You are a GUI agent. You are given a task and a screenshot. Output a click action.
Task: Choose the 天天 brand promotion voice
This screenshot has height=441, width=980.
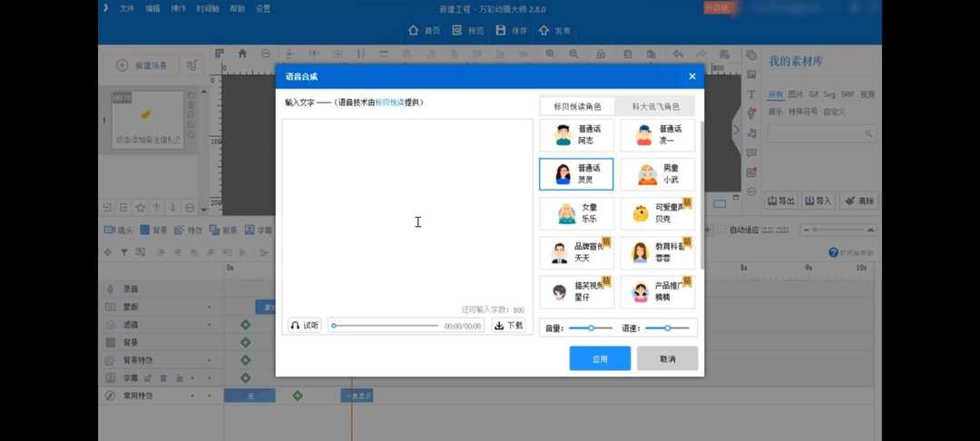pyautogui.click(x=576, y=252)
